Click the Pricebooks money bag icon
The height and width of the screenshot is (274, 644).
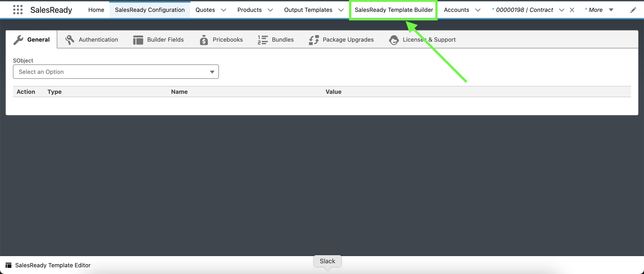pos(204,40)
